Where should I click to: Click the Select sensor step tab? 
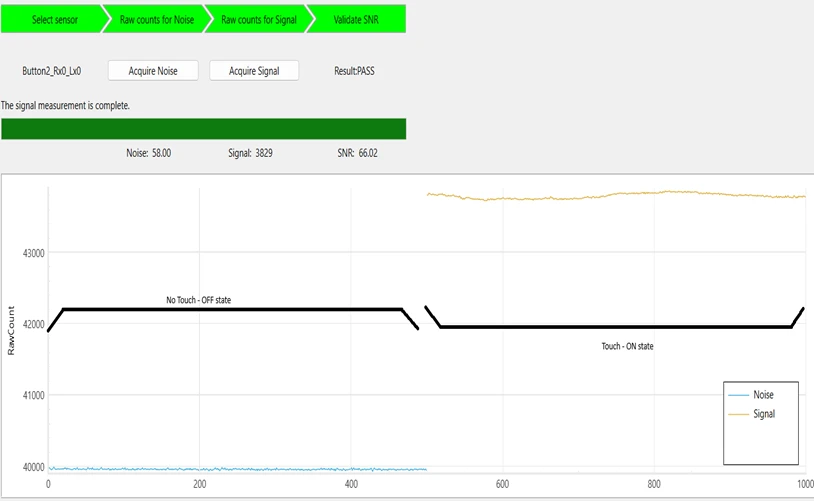54,20
